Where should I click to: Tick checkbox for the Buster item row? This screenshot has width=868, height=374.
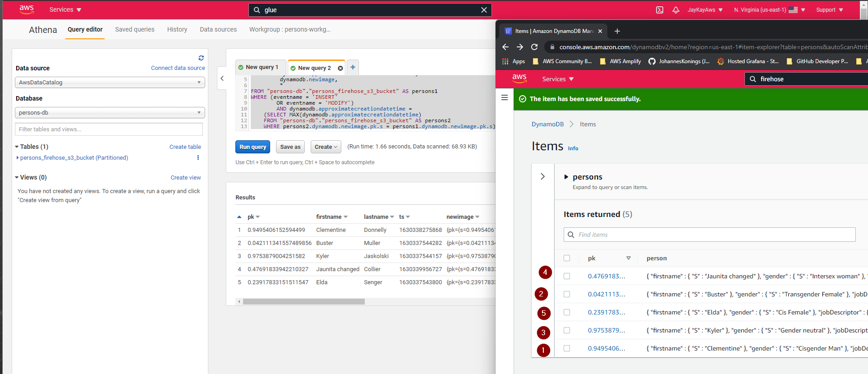[x=567, y=294]
